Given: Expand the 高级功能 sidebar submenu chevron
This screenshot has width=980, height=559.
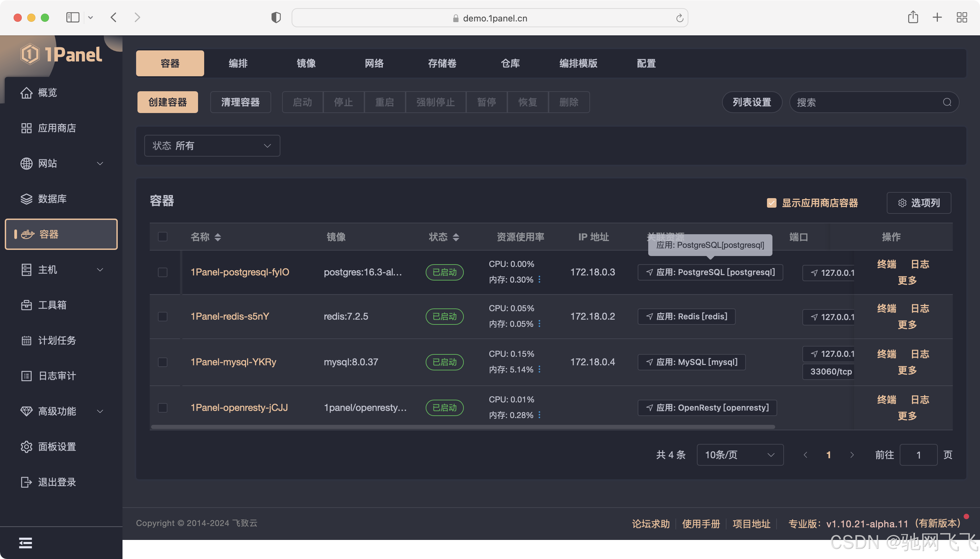Looking at the screenshot, I should [100, 411].
